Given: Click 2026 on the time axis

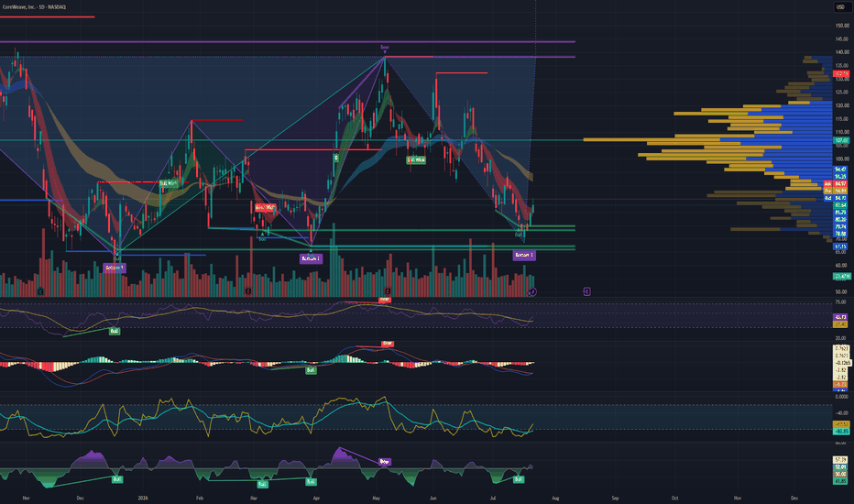Looking at the screenshot, I should (143, 498).
